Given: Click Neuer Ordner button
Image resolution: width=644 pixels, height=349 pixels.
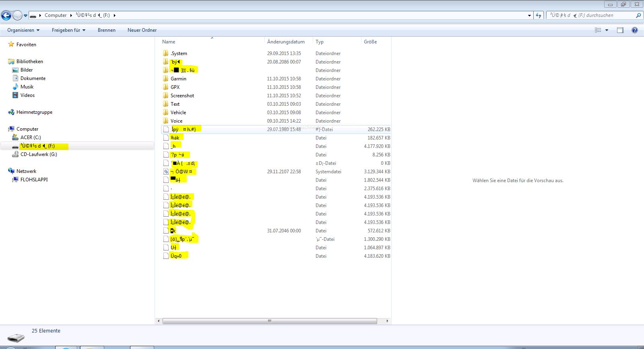Looking at the screenshot, I should tap(142, 30).
